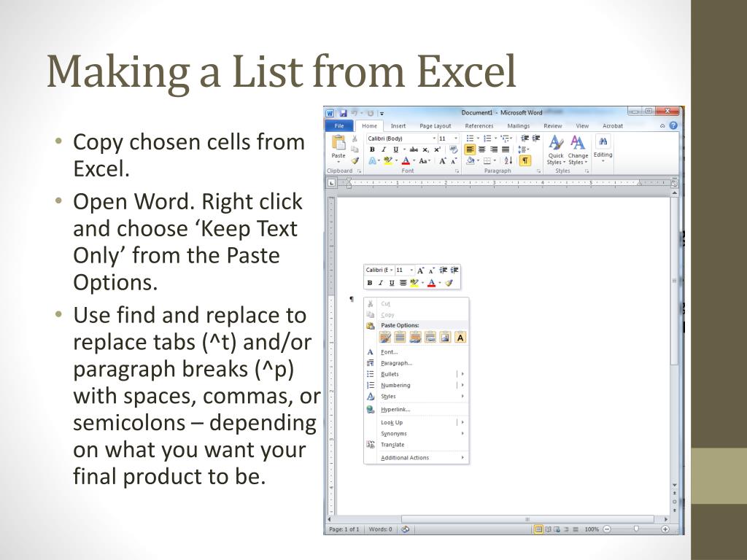The width and height of the screenshot is (747, 560).
Task: Switch to Web Layout view in status bar
Action: pyautogui.click(x=557, y=529)
